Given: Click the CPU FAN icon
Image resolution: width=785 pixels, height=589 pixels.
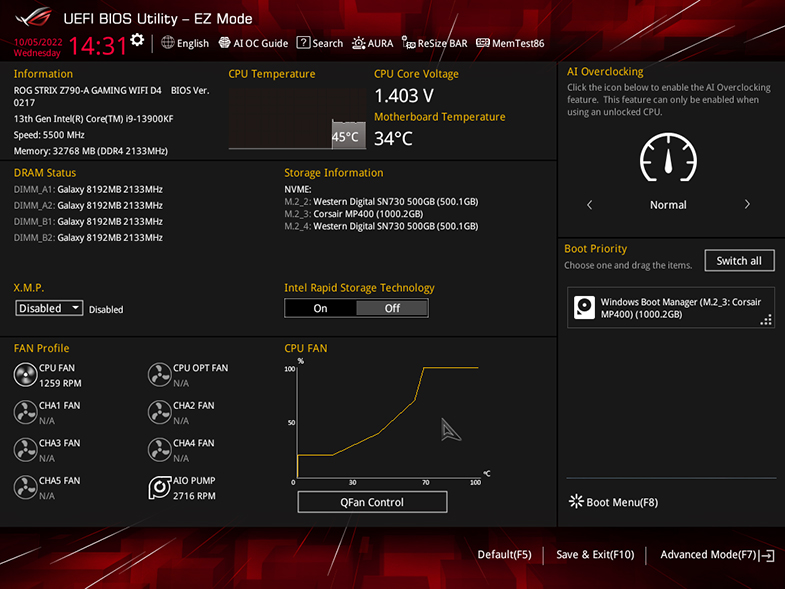Looking at the screenshot, I should [x=25, y=375].
